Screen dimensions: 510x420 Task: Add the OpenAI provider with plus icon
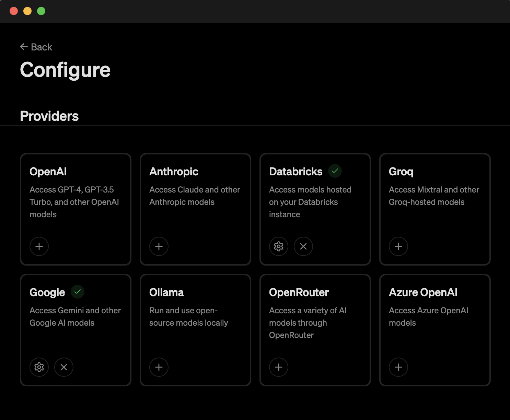coord(39,246)
